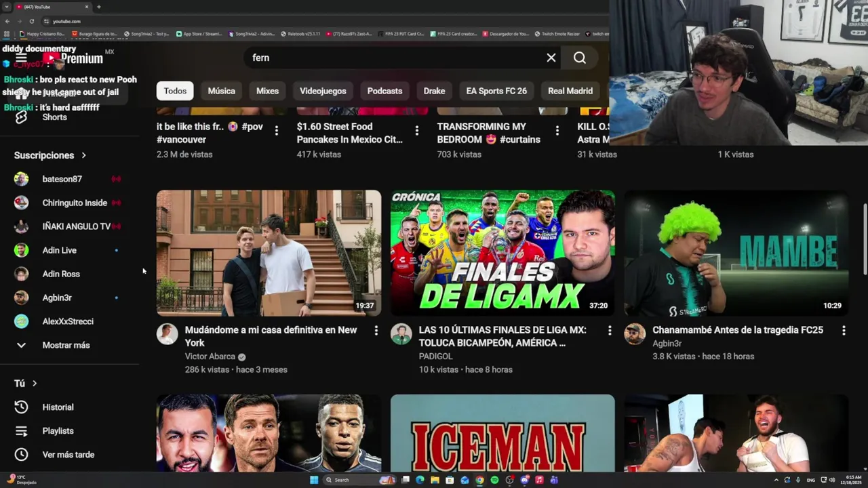
Task: Open the tab search dropdown arrow in Chrome
Action: tap(7, 7)
